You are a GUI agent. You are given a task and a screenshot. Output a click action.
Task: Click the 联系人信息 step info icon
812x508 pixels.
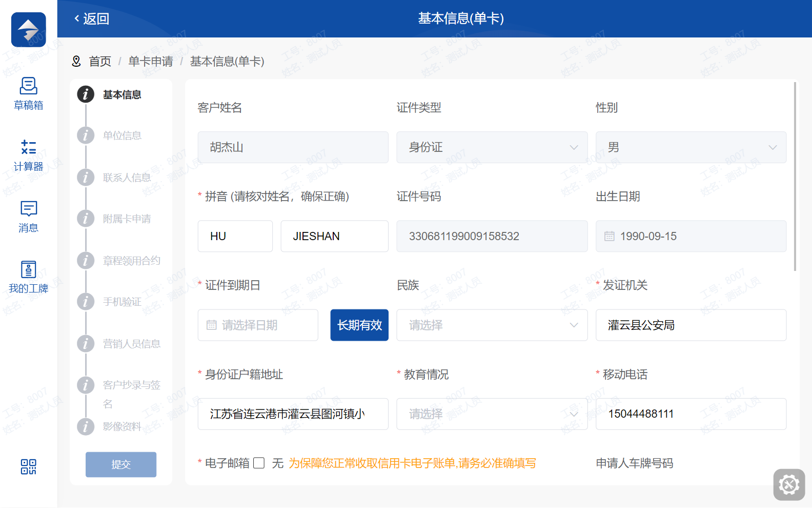[86, 178]
